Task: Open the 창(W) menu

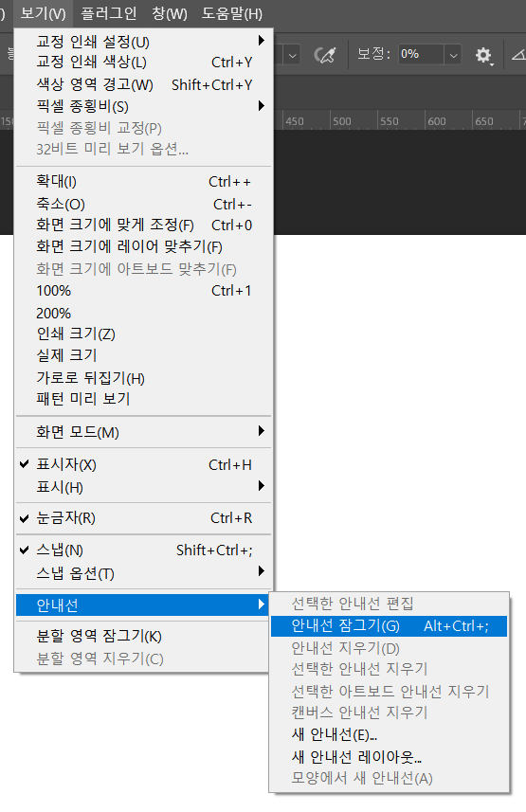Action: (x=170, y=13)
